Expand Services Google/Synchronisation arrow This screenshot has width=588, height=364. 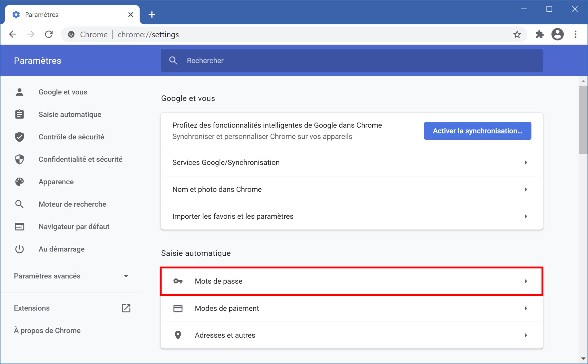(526, 162)
